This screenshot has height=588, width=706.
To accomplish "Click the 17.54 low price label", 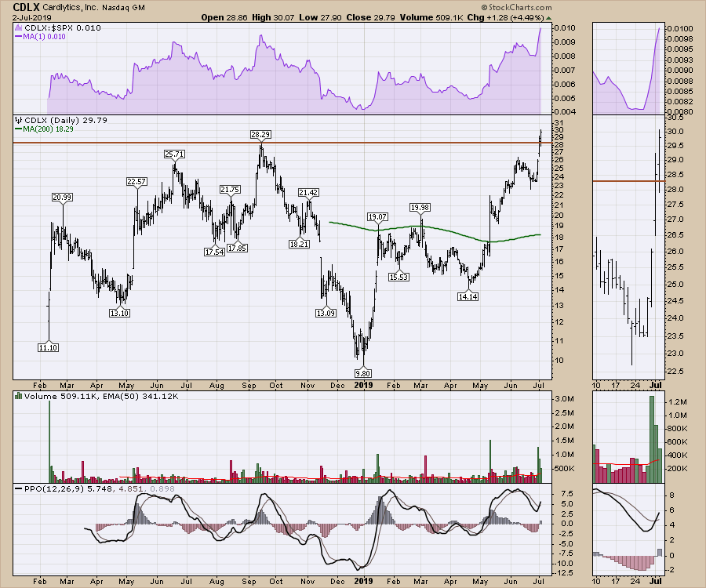I will pos(214,252).
